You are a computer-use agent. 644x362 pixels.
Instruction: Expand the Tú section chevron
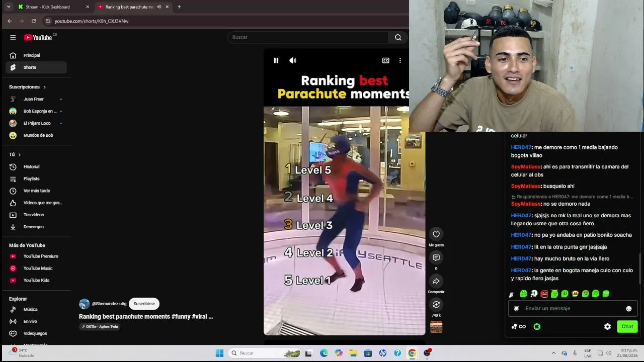(x=20, y=155)
